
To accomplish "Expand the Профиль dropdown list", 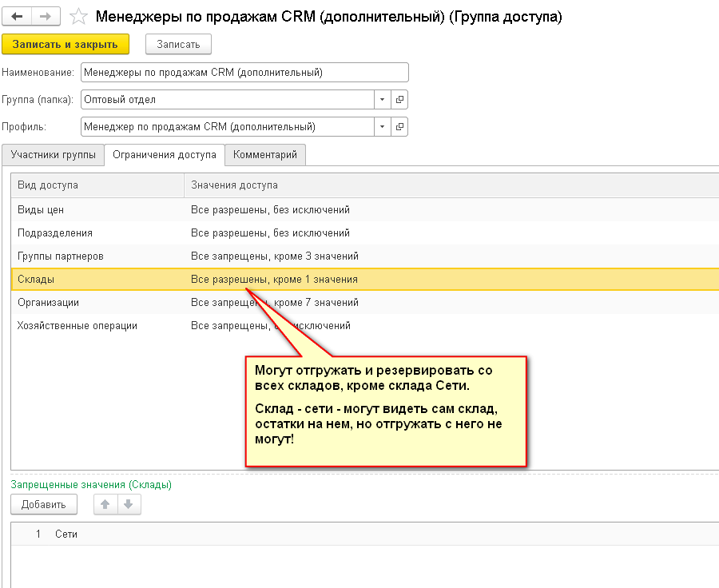I will (x=382, y=126).
